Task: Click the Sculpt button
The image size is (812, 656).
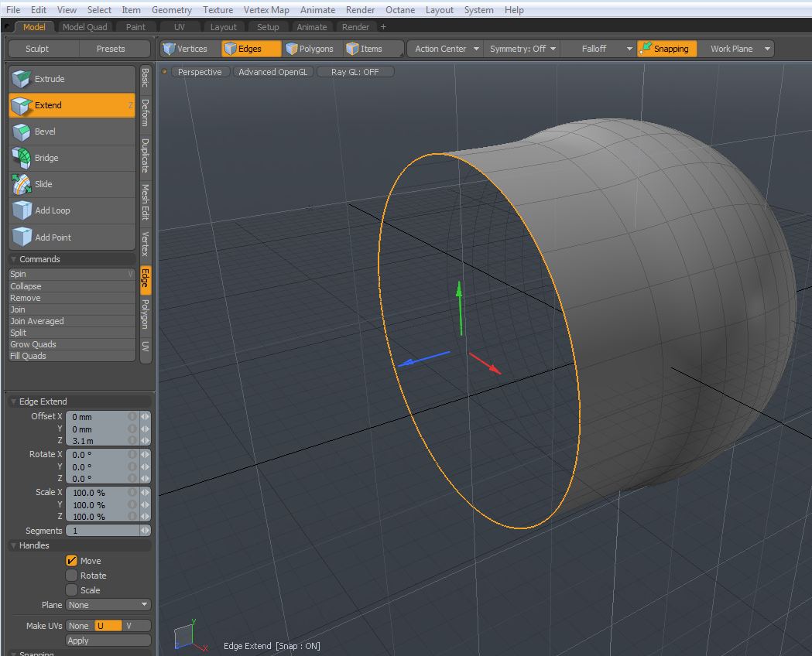Action: coord(36,49)
